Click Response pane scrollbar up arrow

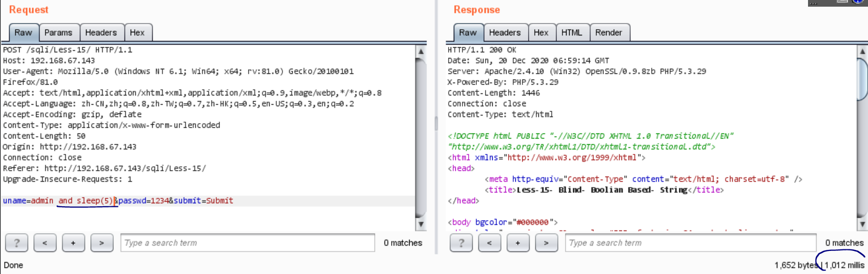pyautogui.click(x=862, y=51)
